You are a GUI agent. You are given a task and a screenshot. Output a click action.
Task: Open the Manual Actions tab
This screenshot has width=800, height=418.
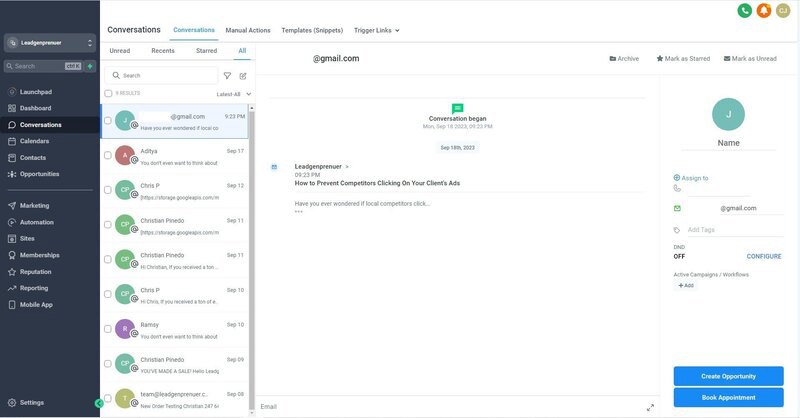point(248,30)
